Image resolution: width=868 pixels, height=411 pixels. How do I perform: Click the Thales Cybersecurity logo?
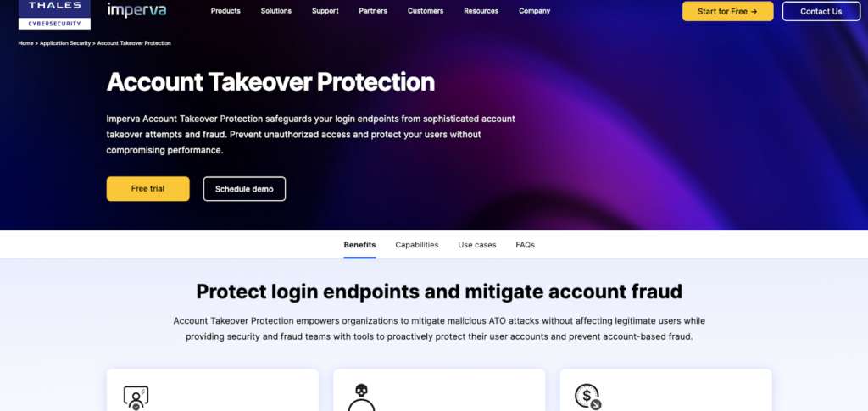(54, 14)
